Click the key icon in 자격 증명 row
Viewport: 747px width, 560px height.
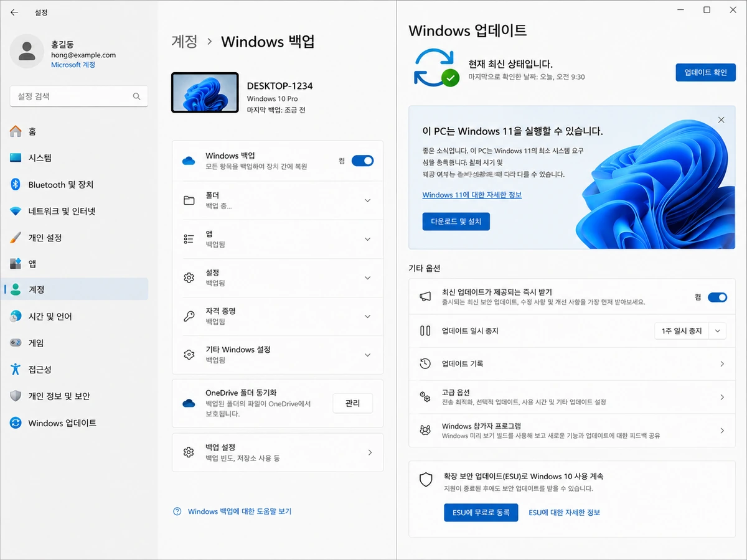click(189, 316)
